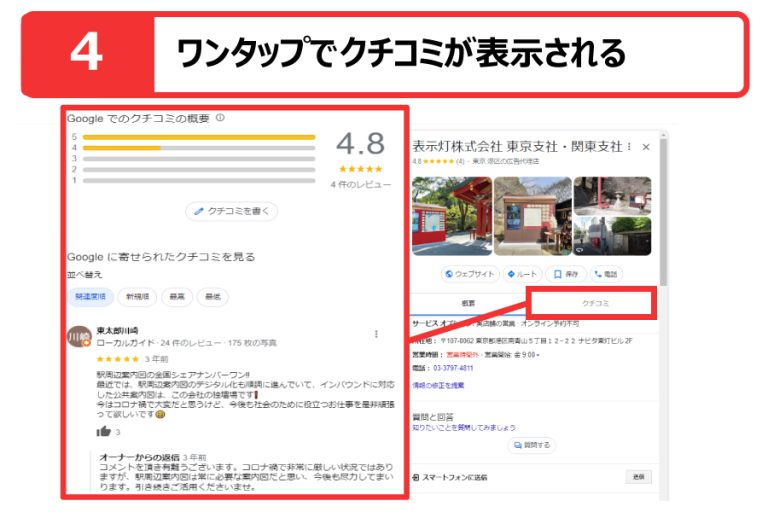Viewport: 768px width, 512px height.
Task: Click the 送信 button beside スマートフォンに送信
Action: pyautogui.click(x=639, y=477)
